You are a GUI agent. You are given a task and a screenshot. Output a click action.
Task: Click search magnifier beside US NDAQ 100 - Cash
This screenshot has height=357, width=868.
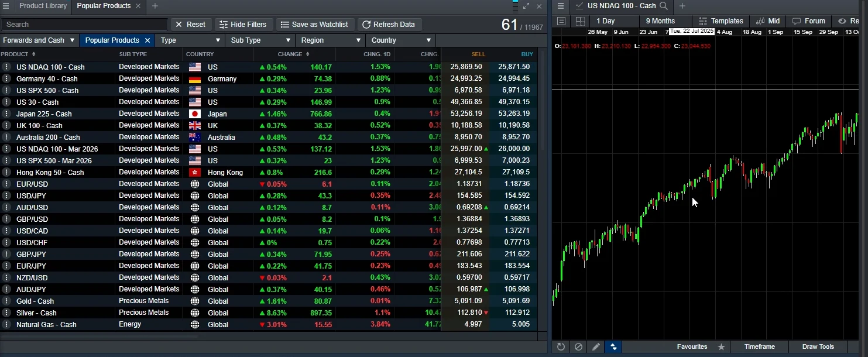coord(664,6)
